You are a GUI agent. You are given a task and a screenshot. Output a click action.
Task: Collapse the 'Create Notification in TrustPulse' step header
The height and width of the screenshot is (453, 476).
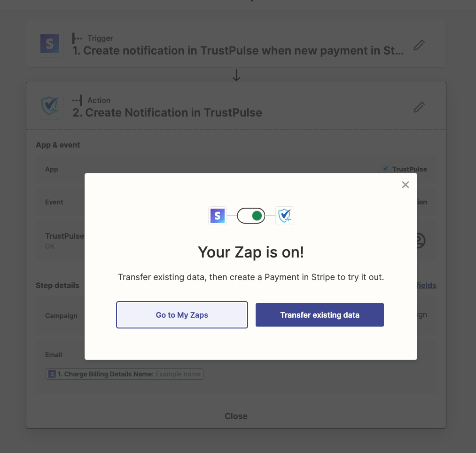pos(167,113)
